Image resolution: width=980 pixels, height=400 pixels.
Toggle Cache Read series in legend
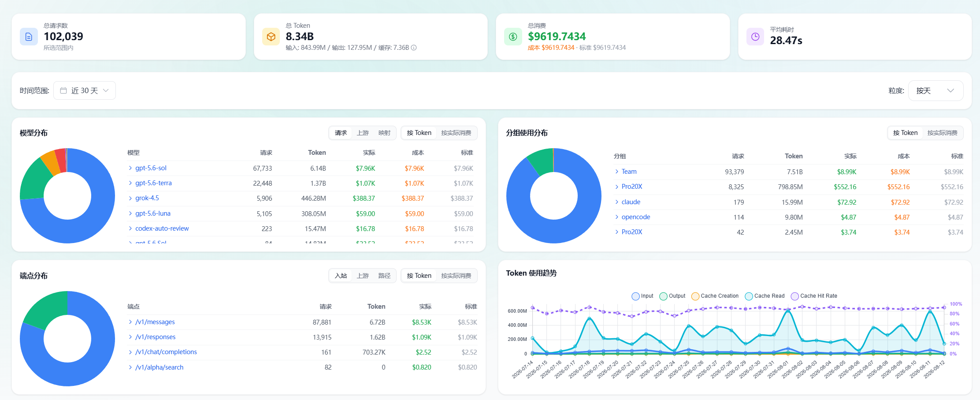765,296
